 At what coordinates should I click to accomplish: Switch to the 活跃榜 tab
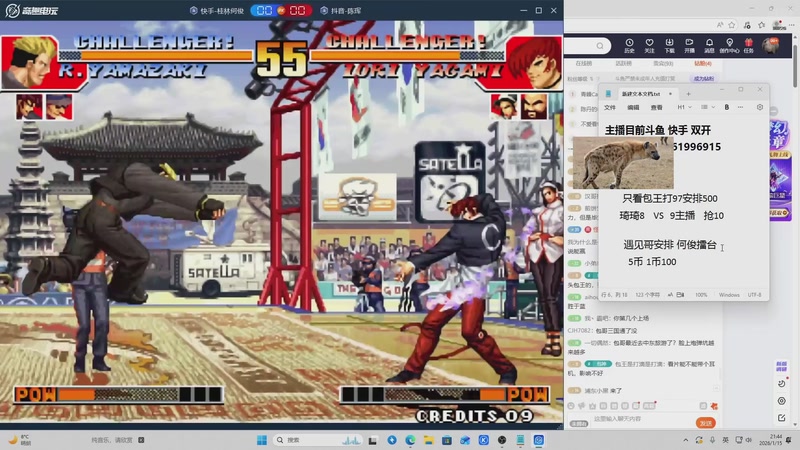coord(623,64)
